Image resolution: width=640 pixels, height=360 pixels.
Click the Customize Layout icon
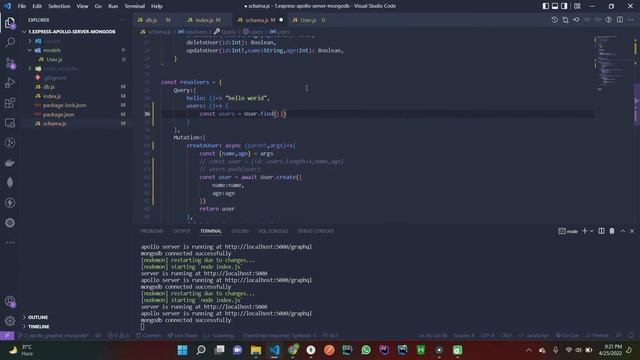coord(577,6)
